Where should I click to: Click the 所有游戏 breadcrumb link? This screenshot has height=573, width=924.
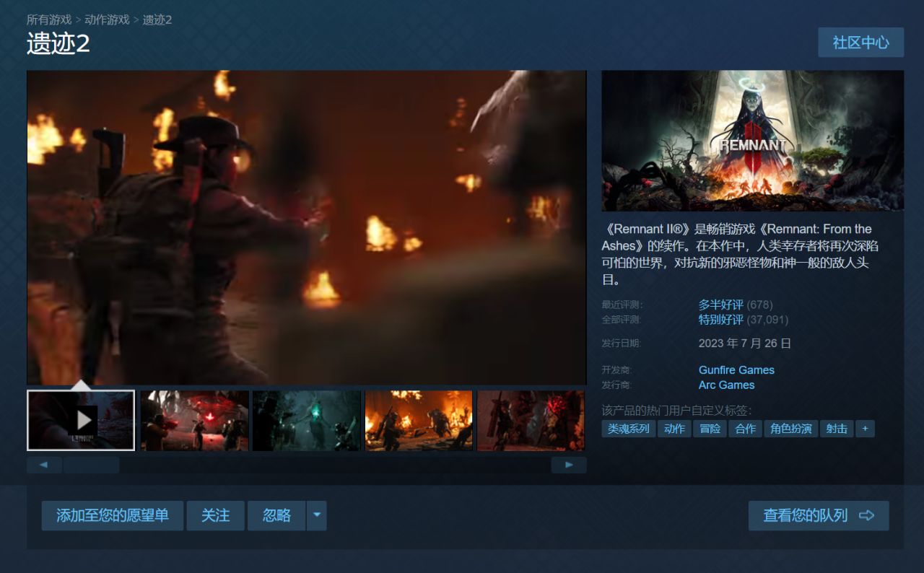[49, 19]
